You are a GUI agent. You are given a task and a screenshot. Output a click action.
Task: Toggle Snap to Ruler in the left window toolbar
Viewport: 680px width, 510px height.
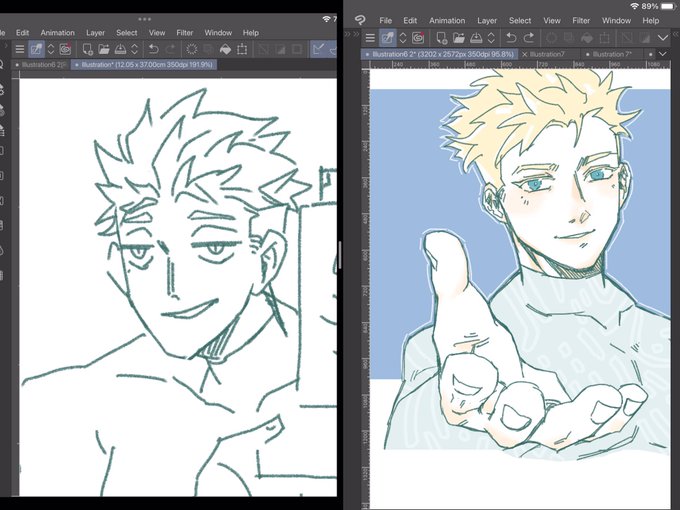click(x=319, y=49)
